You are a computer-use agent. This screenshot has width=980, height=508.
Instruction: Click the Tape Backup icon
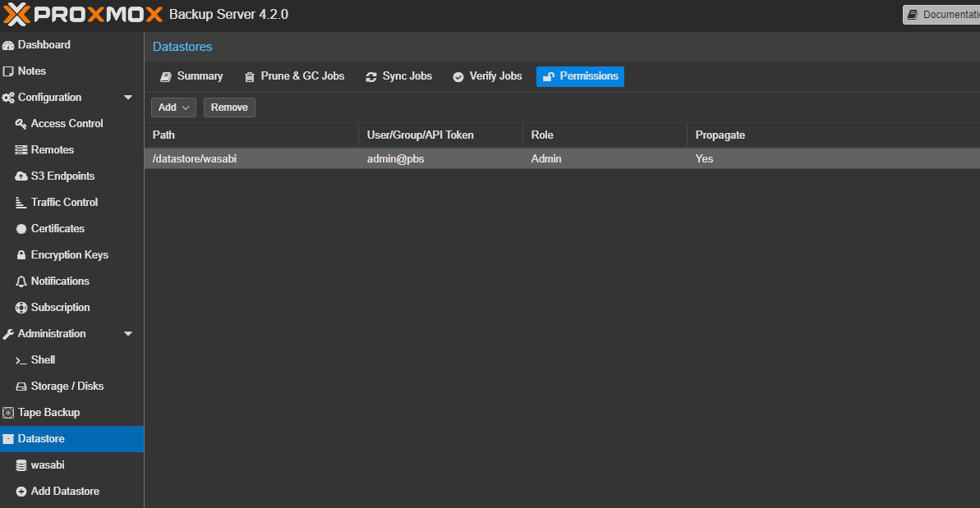click(x=8, y=413)
